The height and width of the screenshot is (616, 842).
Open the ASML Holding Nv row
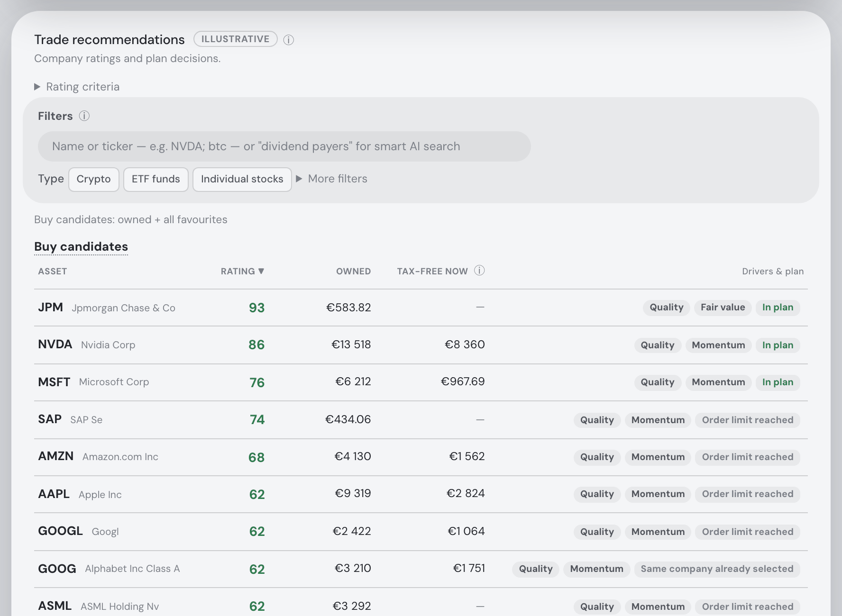click(x=421, y=602)
